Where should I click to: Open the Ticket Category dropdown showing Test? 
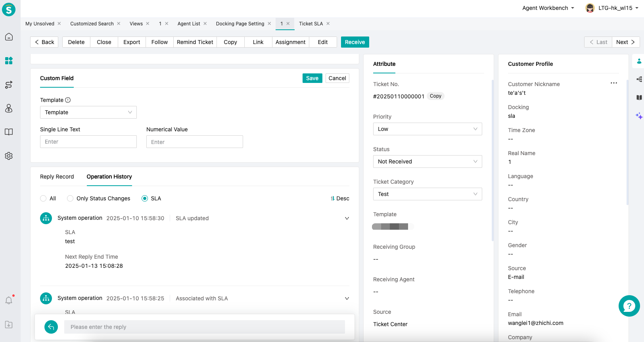[427, 194]
